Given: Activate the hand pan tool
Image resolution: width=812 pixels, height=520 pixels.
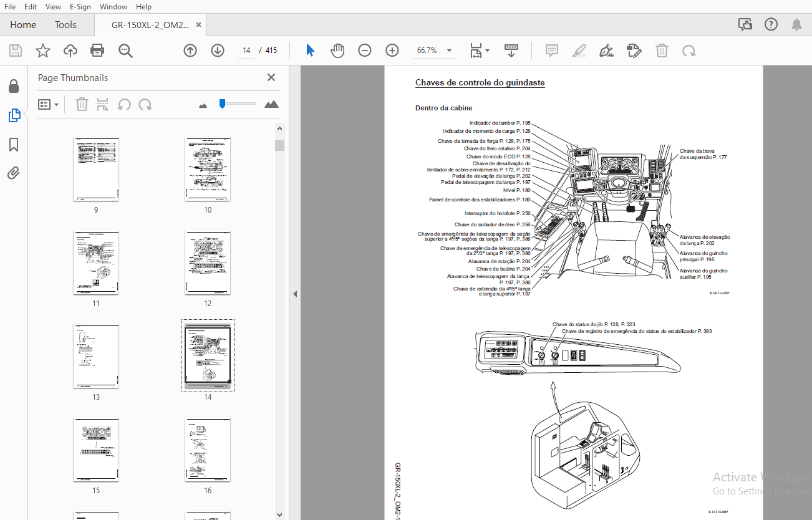Looking at the screenshot, I should tap(337, 51).
